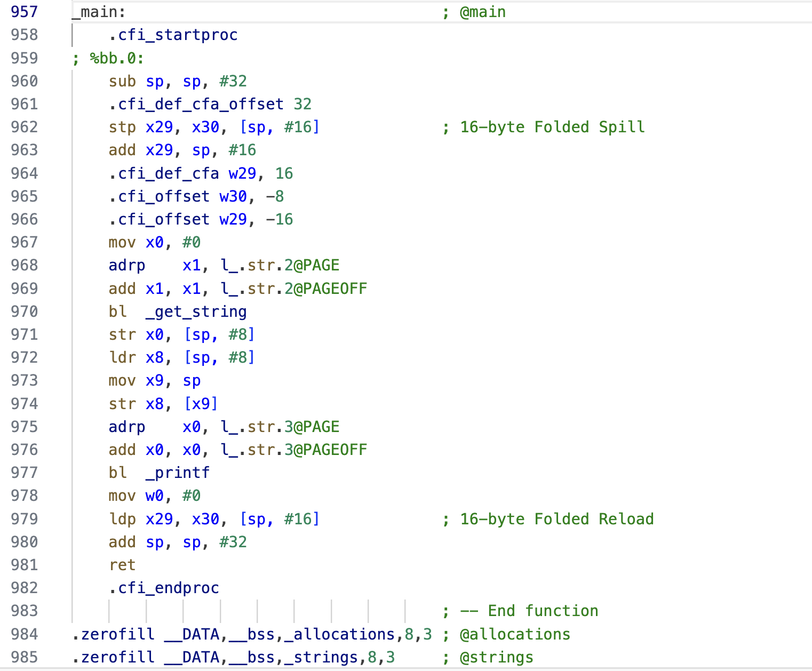Place the cursor on 'add x29, sp, #16'

point(182,150)
